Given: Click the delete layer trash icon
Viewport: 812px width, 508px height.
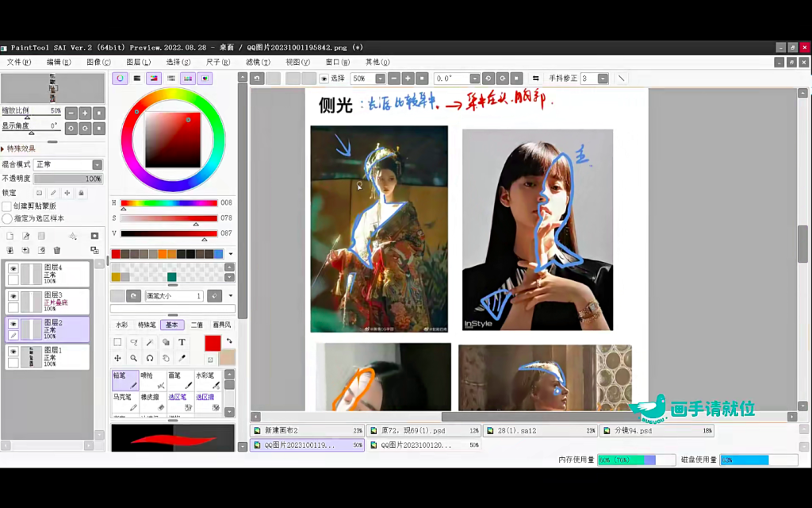Looking at the screenshot, I should (x=56, y=250).
